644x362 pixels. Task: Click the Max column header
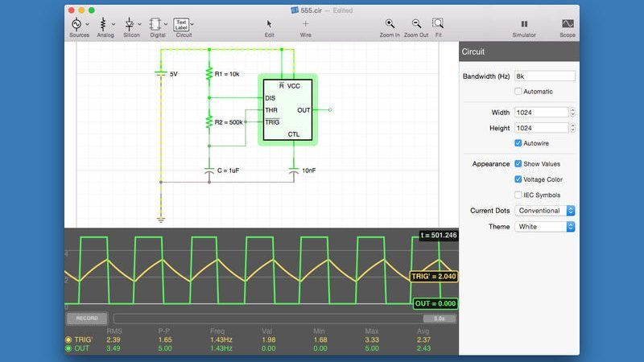[x=371, y=331]
